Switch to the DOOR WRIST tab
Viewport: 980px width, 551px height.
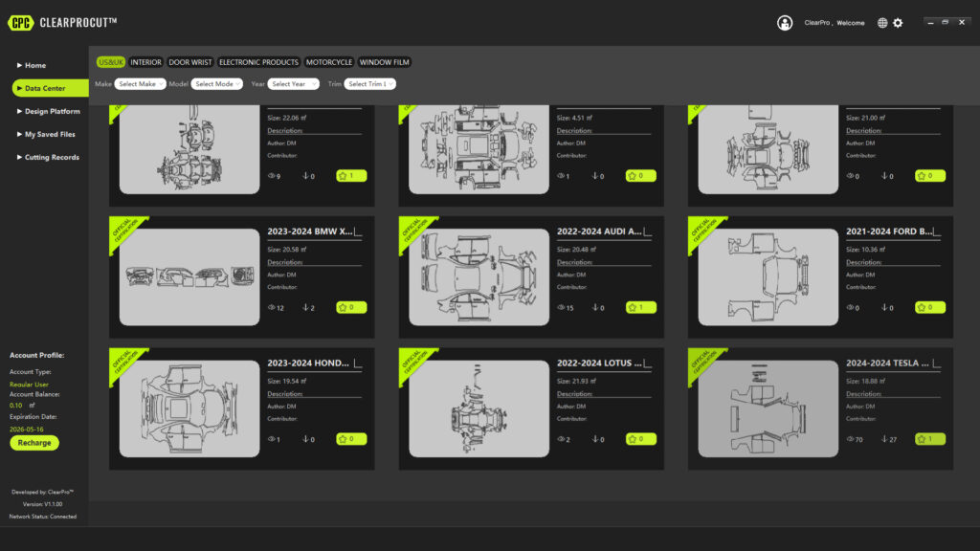coord(190,62)
